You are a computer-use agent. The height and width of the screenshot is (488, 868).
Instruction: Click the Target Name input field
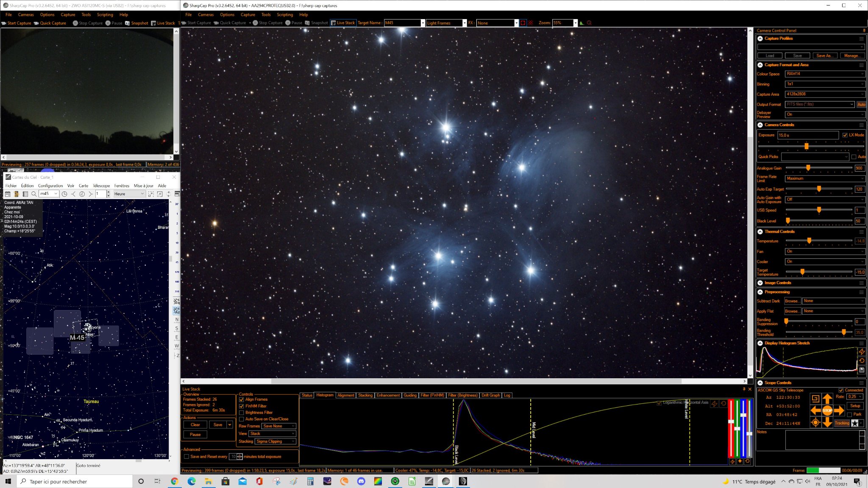403,23
